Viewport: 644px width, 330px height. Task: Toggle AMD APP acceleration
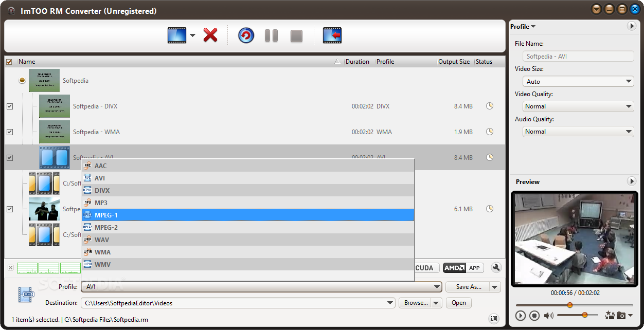click(463, 268)
